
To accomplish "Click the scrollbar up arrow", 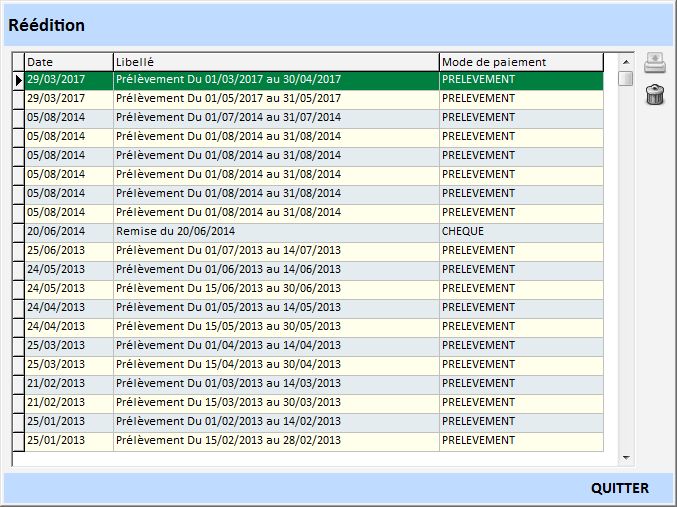I will click(x=626, y=60).
